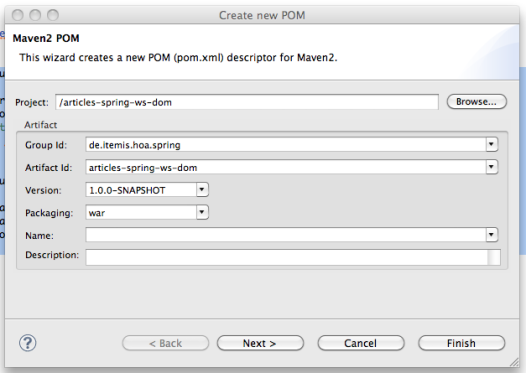Focus the Project path input field

247,102
